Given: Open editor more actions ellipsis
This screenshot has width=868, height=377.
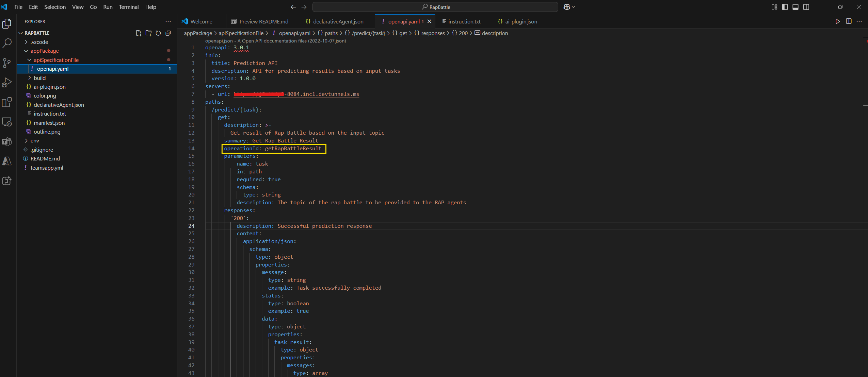Looking at the screenshot, I should point(859,21).
